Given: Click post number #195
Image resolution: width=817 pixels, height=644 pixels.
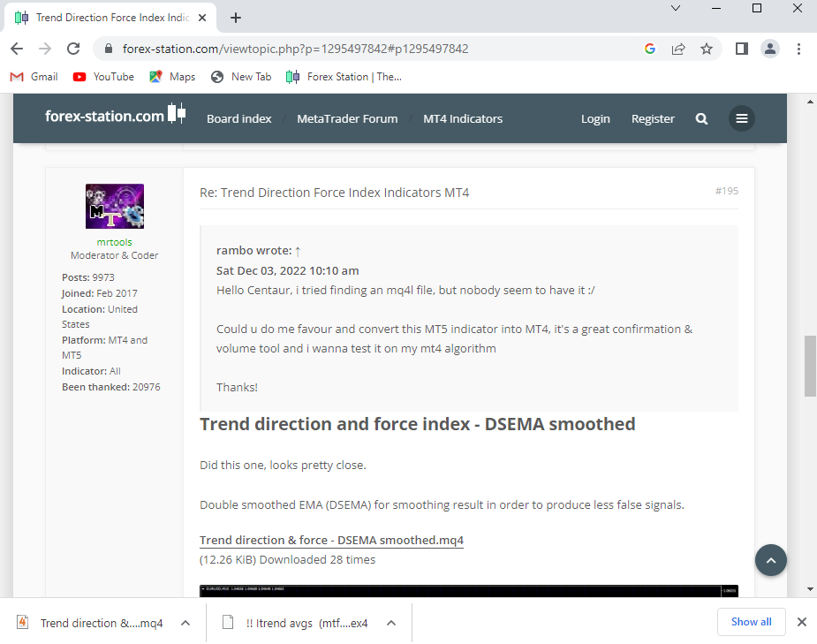Looking at the screenshot, I should tap(726, 191).
